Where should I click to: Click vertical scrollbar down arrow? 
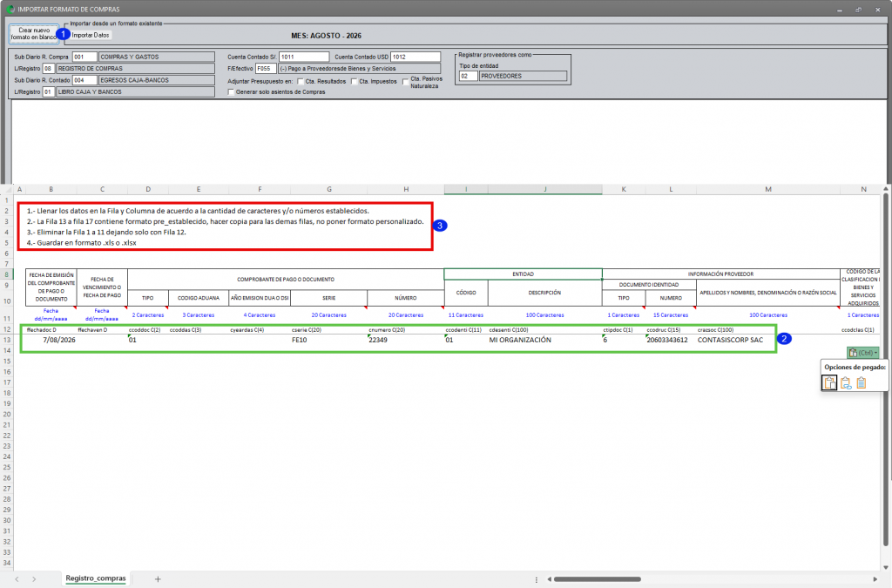point(886,567)
